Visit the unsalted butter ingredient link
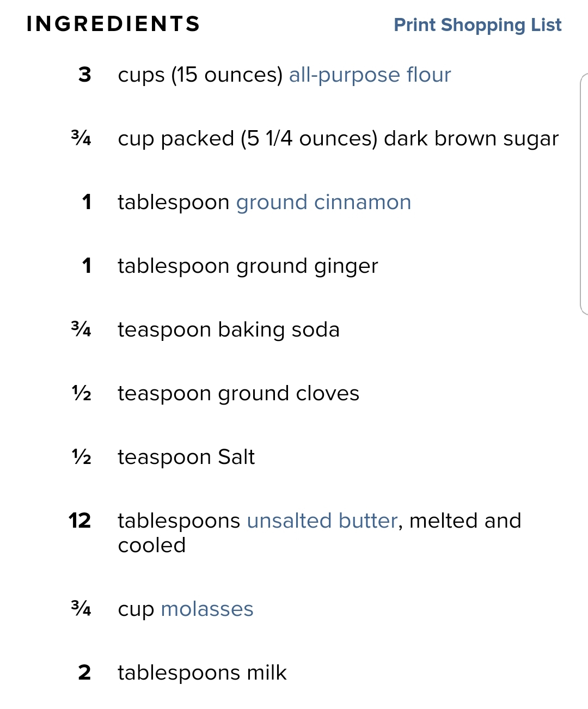The height and width of the screenshot is (709, 588). pos(322,521)
